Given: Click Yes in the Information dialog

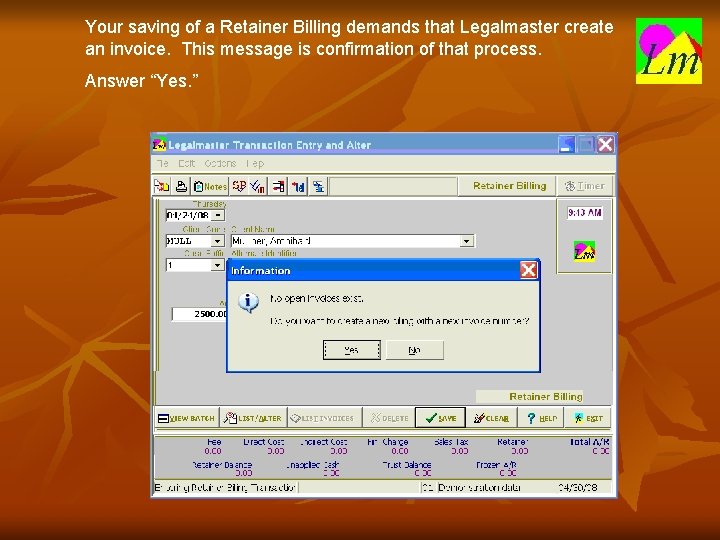Looking at the screenshot, I should [352, 350].
